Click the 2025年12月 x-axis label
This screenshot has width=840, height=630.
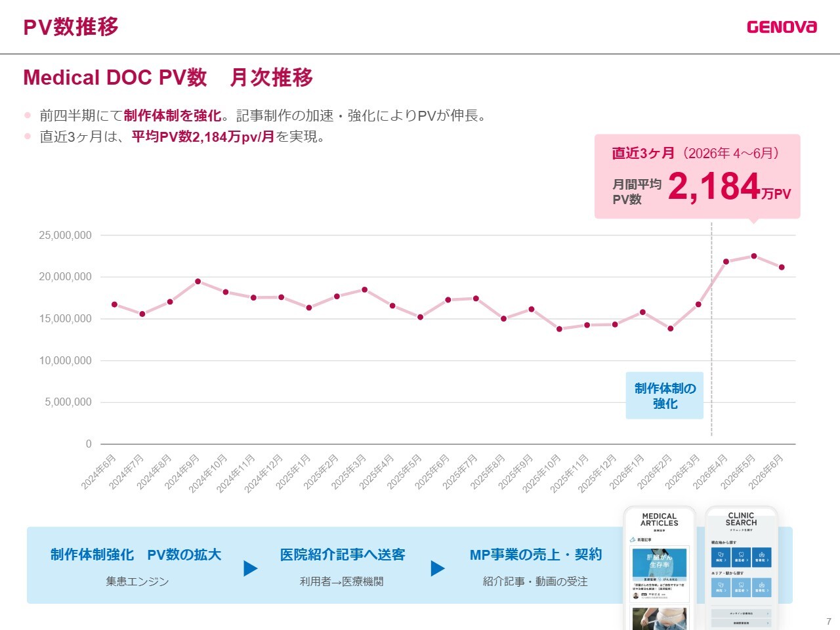click(597, 473)
